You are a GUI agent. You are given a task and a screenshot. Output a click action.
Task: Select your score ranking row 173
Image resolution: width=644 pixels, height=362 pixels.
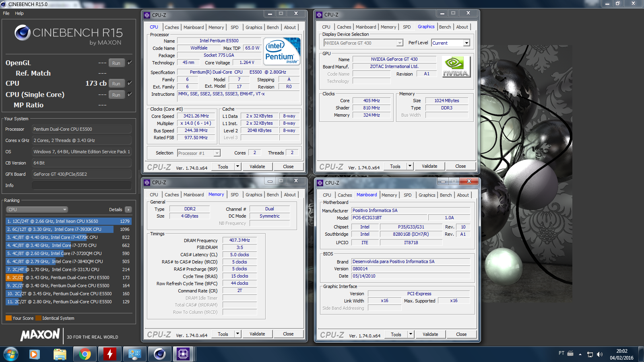(68, 278)
